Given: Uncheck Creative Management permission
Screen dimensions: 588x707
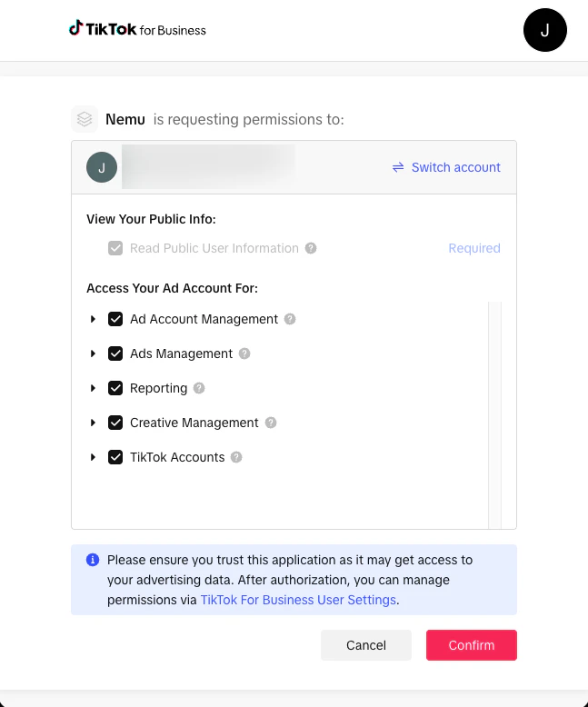Looking at the screenshot, I should [115, 423].
